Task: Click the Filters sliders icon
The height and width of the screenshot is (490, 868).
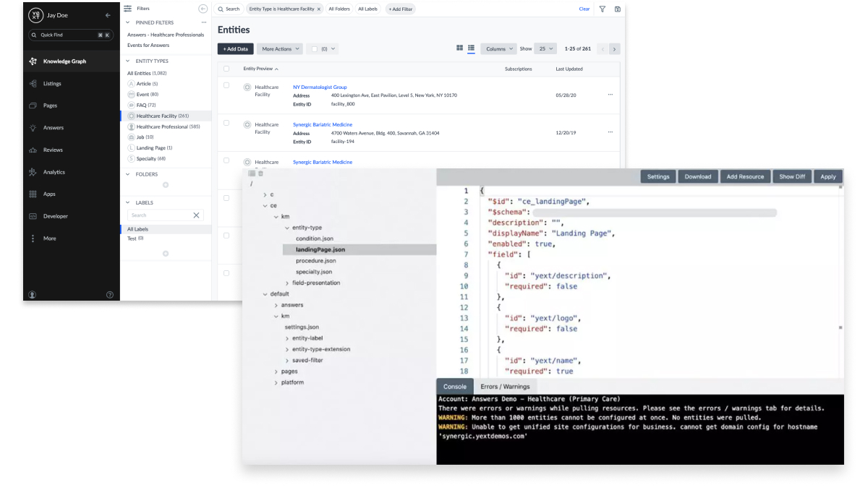Action: (x=128, y=9)
